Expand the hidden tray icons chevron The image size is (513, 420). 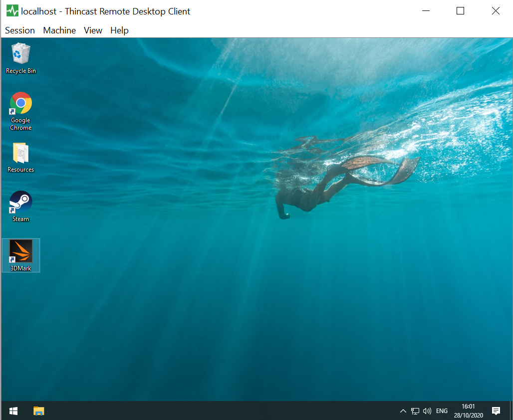(403, 411)
